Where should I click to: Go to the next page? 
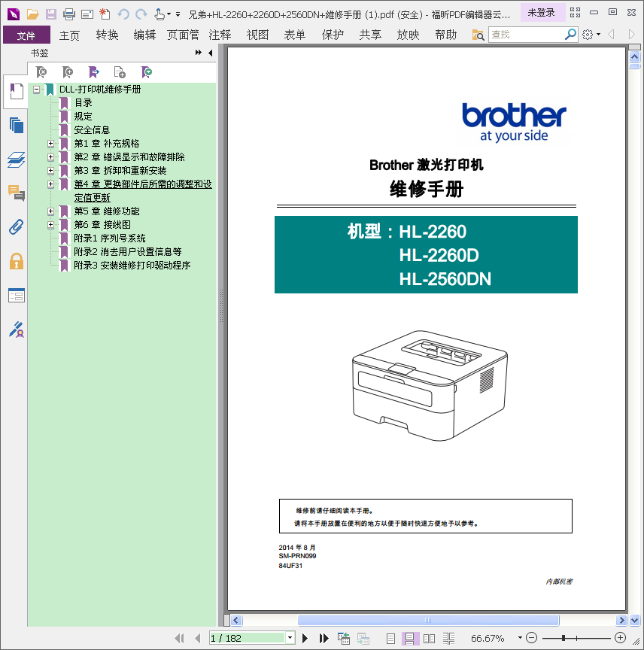tap(305, 638)
